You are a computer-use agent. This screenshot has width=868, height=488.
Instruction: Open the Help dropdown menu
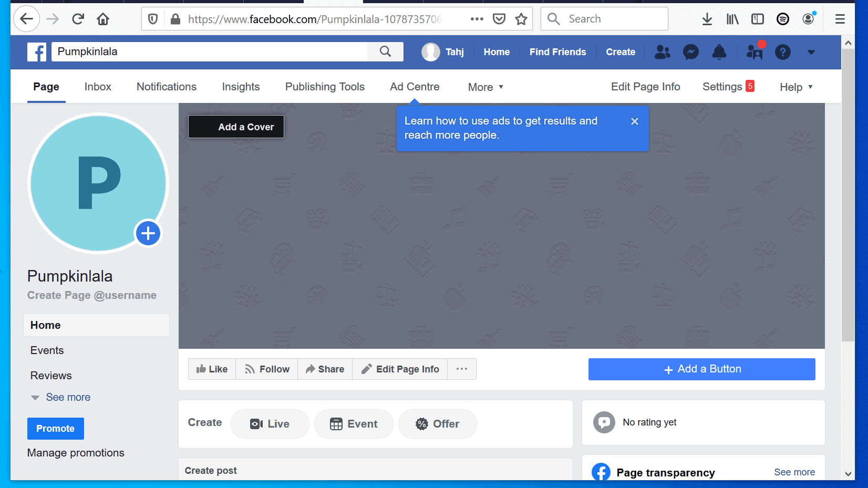(x=796, y=87)
